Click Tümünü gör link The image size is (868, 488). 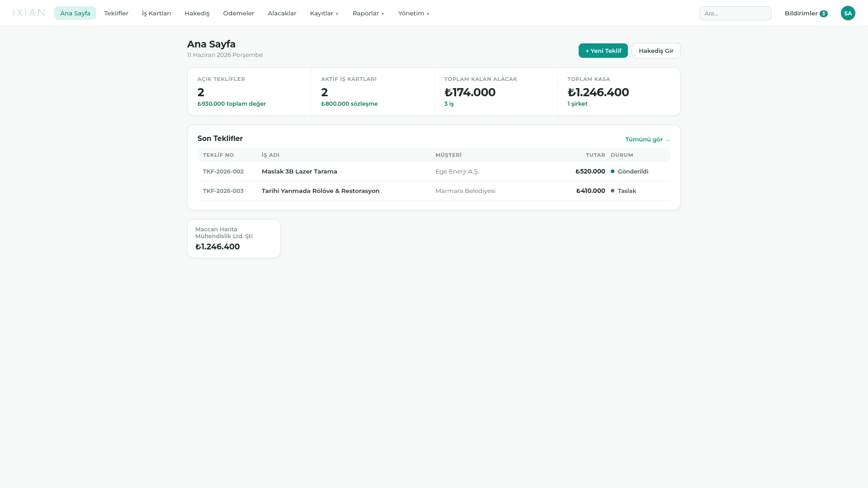click(x=647, y=139)
